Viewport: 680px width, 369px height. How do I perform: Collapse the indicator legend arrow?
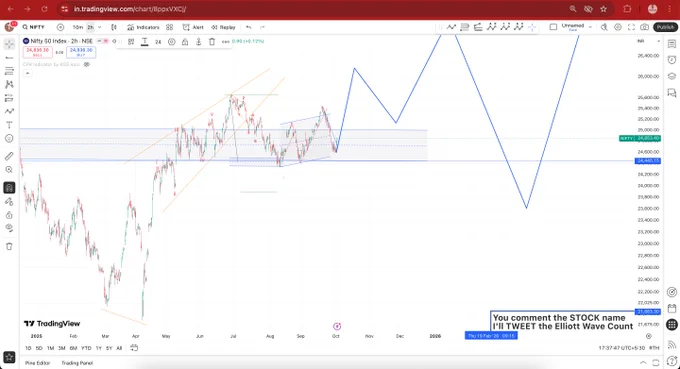point(27,73)
